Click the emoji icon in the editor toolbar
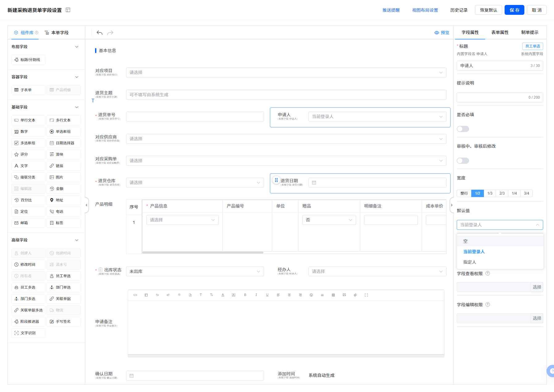 coord(311,295)
